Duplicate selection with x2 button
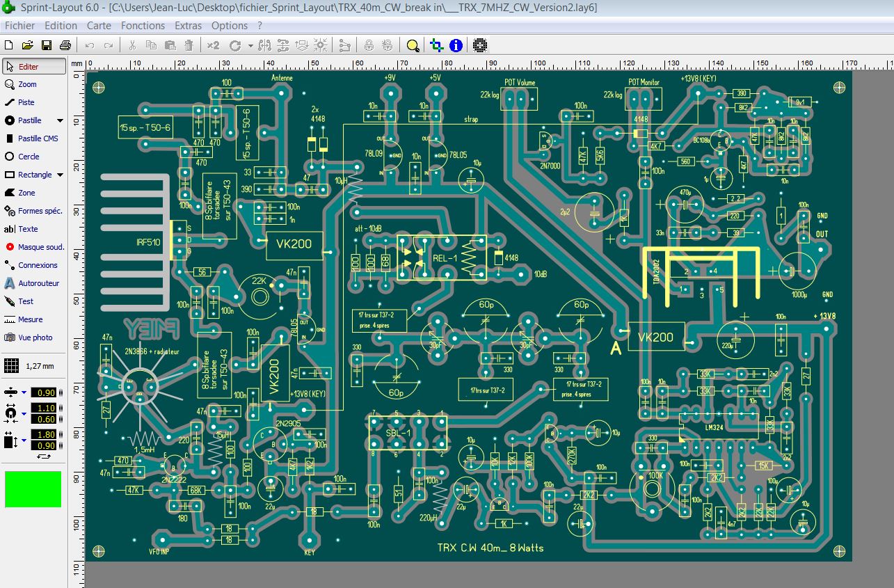The width and height of the screenshot is (894, 588). [x=213, y=45]
